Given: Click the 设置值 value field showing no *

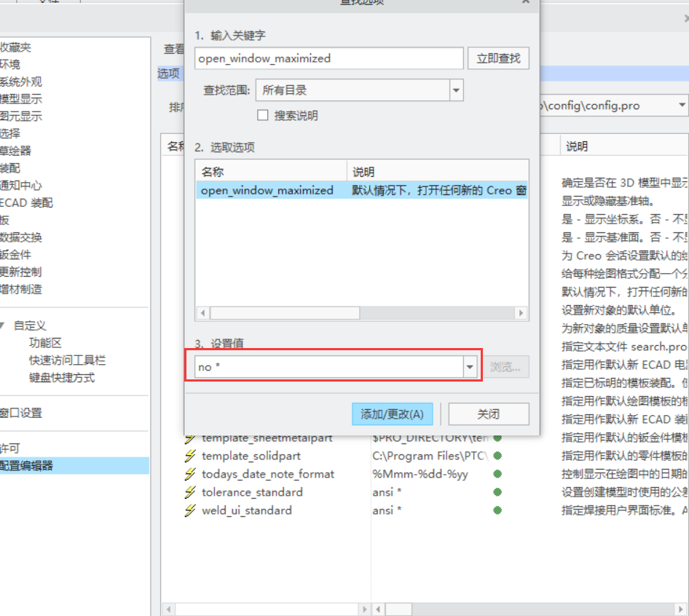Looking at the screenshot, I should (329, 367).
